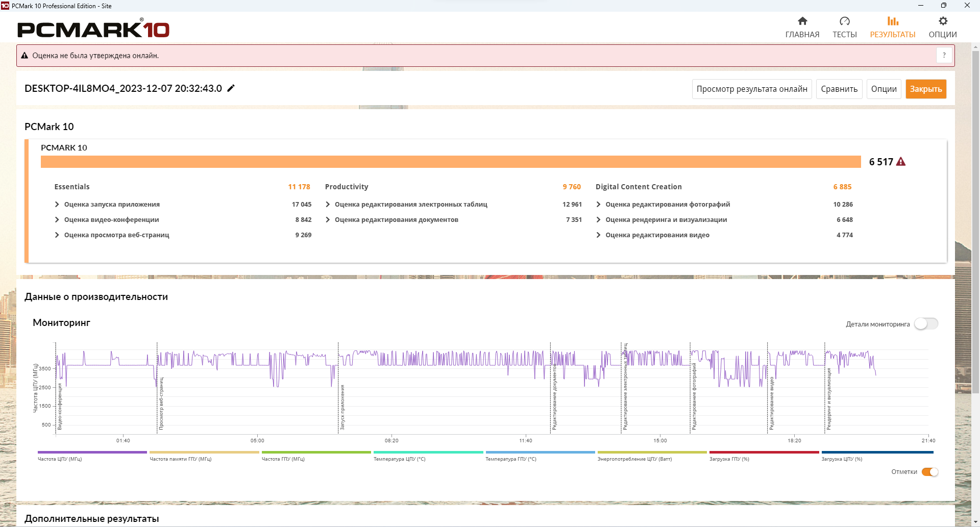980x527 pixels.
Task: Click the PCMark app icon in title bar
Action: (5, 6)
